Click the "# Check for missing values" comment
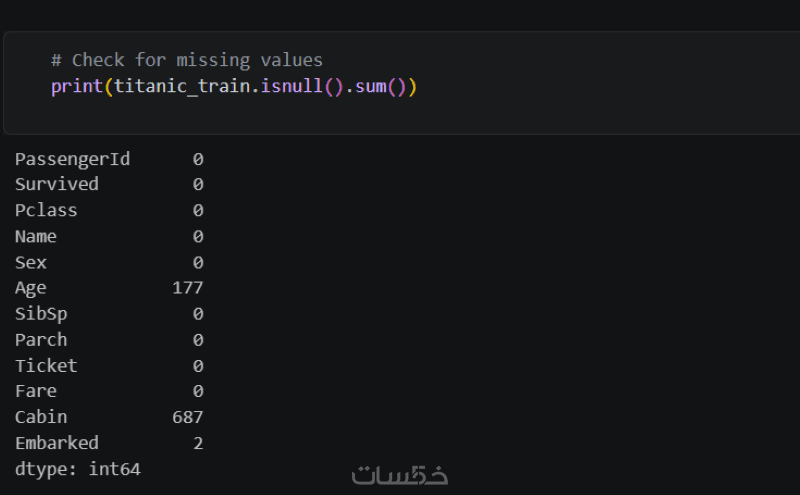The width and height of the screenshot is (800, 495). pos(187,61)
